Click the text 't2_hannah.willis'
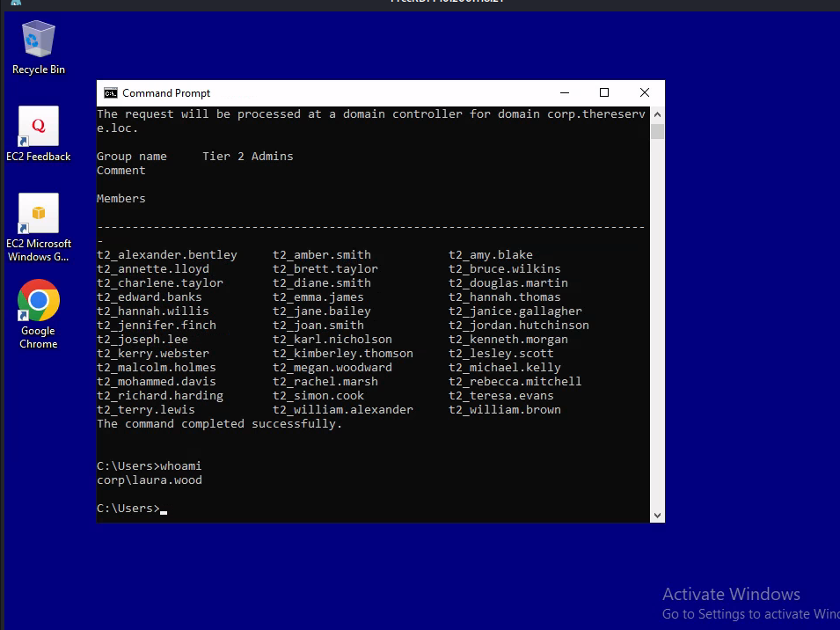 pyautogui.click(x=153, y=311)
